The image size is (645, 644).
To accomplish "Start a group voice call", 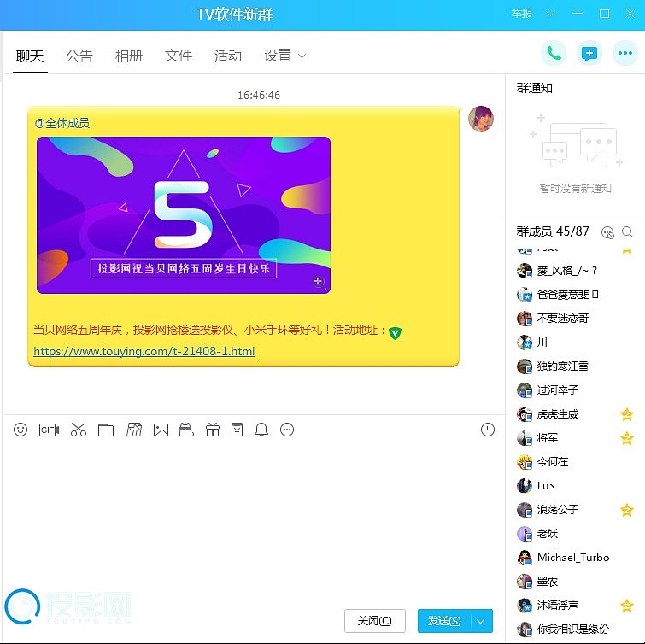I will [x=554, y=53].
